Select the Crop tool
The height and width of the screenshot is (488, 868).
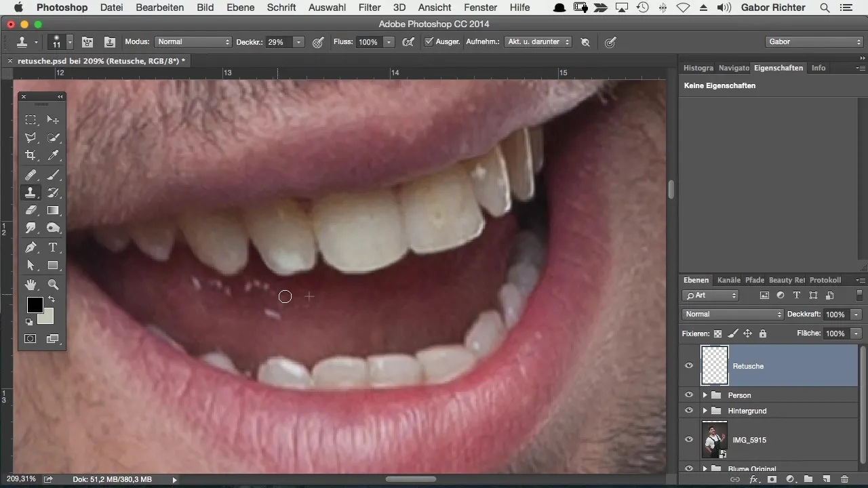[x=31, y=155]
